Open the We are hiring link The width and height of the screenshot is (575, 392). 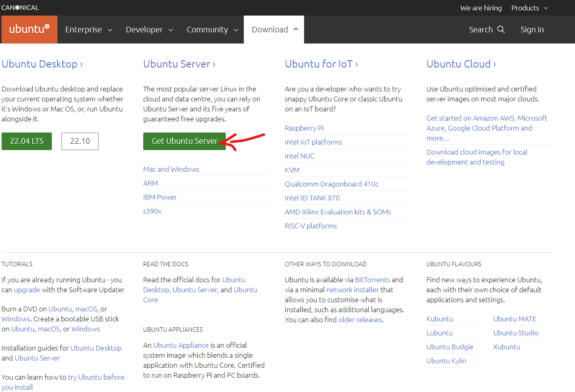click(x=481, y=8)
